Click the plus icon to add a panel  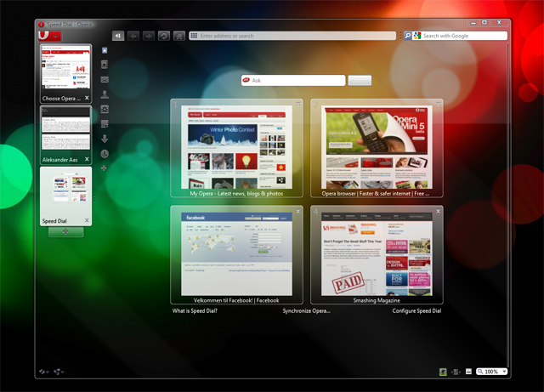[x=104, y=168]
